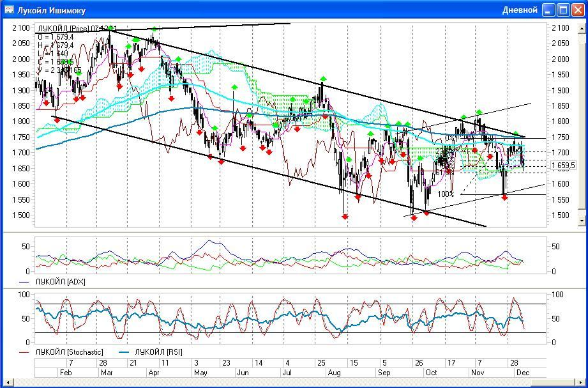Click the Dec month label on time axis
The width and height of the screenshot is (588, 388).
522,373
